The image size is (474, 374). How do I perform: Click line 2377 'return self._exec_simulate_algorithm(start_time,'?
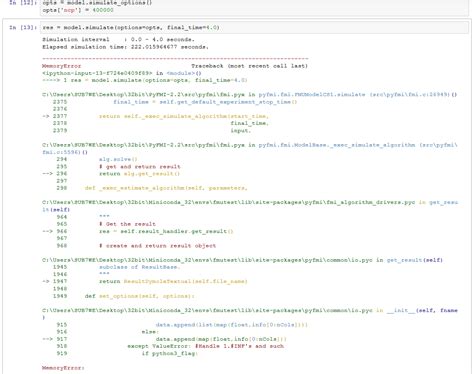156,116
